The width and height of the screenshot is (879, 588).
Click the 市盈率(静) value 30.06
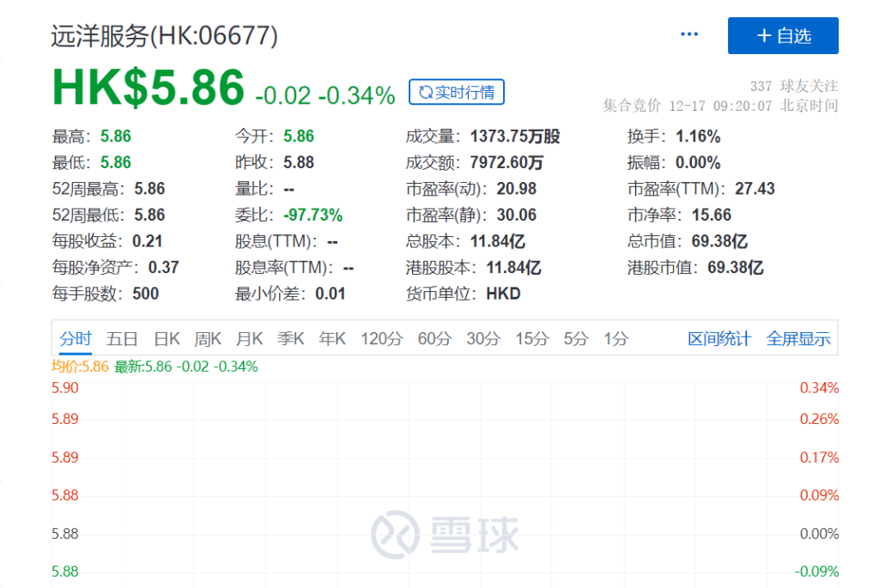[x=516, y=215]
